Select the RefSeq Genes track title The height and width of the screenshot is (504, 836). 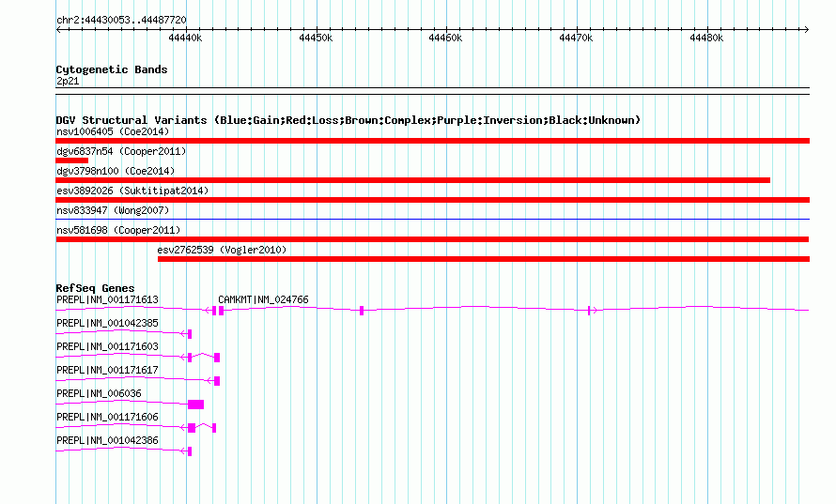pyautogui.click(x=96, y=288)
